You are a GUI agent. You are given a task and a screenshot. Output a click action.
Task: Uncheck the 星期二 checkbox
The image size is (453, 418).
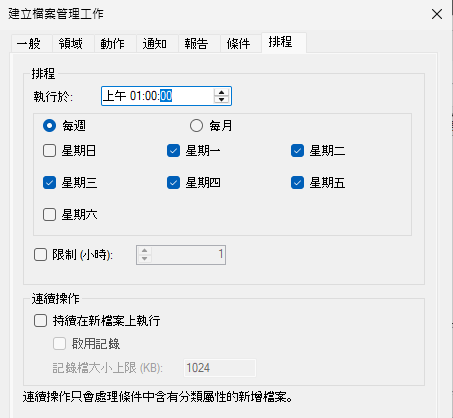click(x=297, y=151)
